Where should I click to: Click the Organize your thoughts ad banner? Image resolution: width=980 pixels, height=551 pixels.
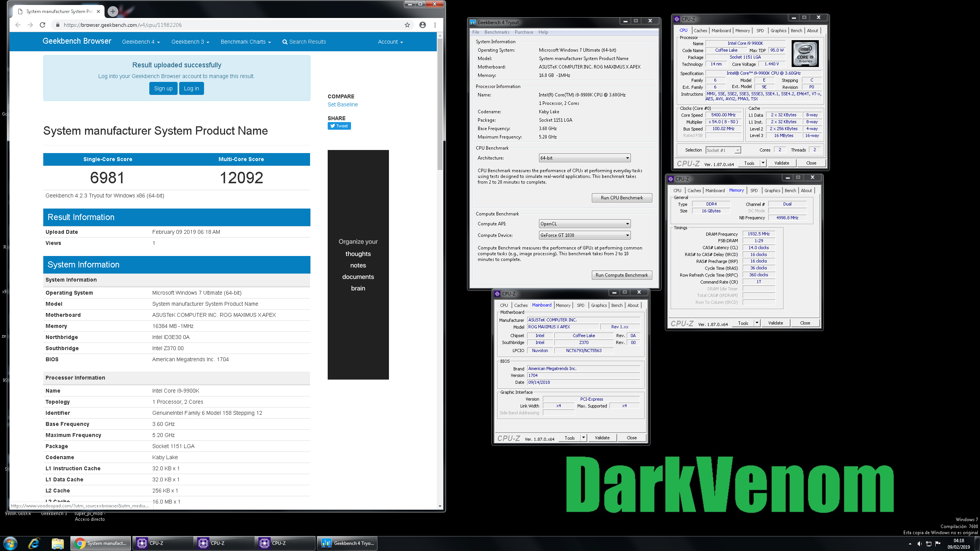[358, 265]
